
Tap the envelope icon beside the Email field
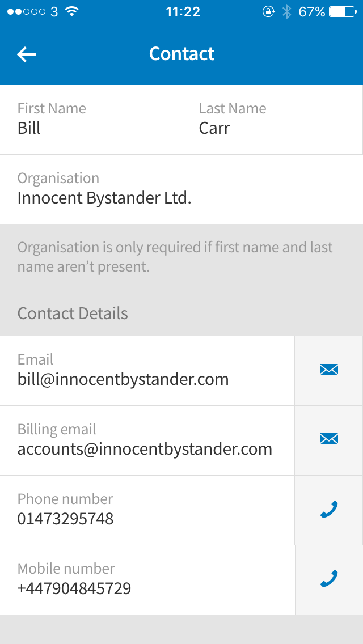pyautogui.click(x=329, y=370)
